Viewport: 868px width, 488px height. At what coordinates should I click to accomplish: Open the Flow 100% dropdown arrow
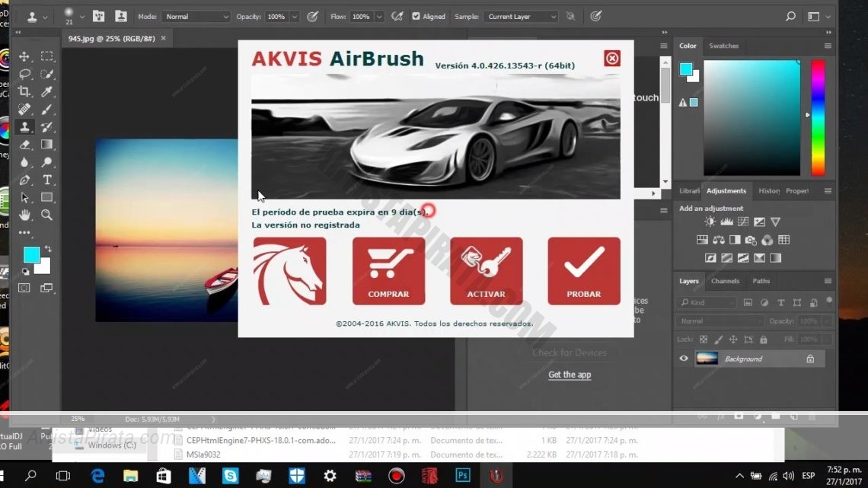point(379,17)
